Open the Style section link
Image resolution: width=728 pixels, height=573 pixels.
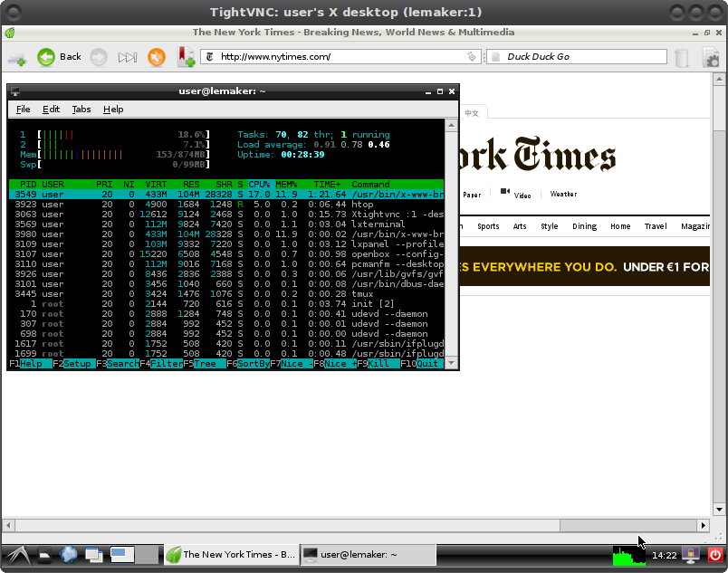[x=550, y=226]
